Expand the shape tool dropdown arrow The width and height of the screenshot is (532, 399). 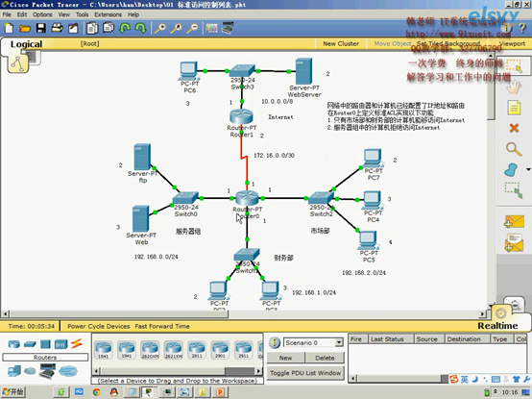[x=528, y=169]
